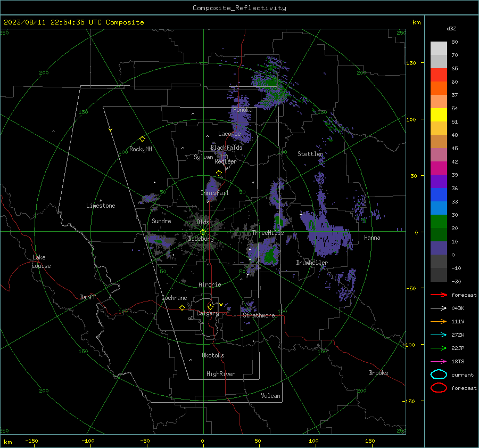Click the Vulcan town label
The width and height of the screenshot is (479, 448).
tap(270, 396)
